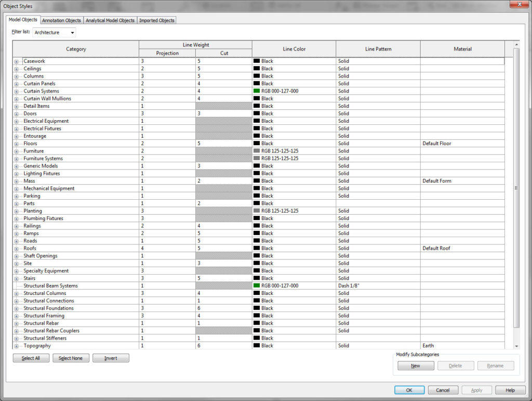Expand the Structural Framing category node
This screenshot has width=532, height=401.
pos(16,316)
